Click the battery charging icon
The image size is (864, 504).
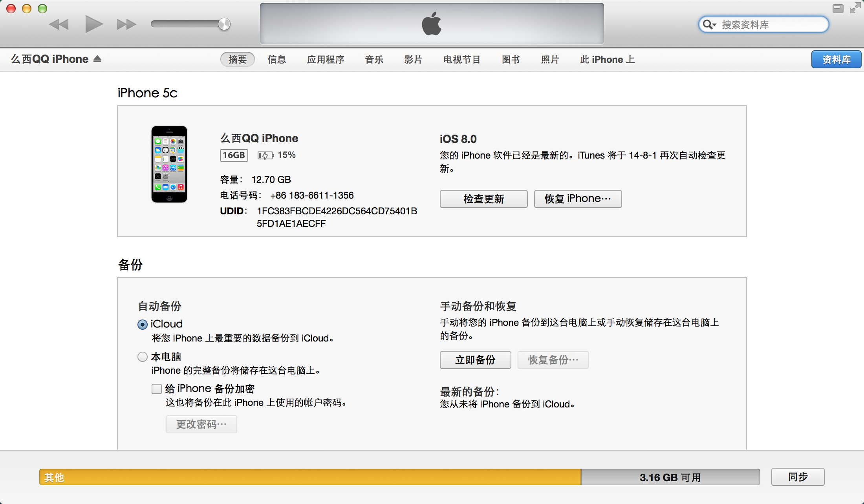click(x=265, y=155)
